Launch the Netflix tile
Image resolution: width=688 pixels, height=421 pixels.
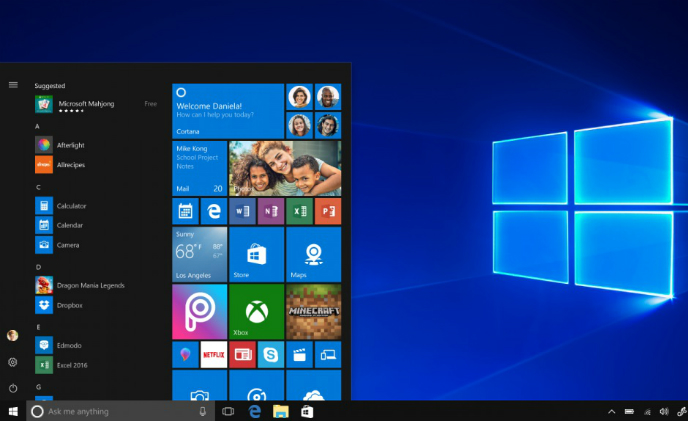point(214,355)
